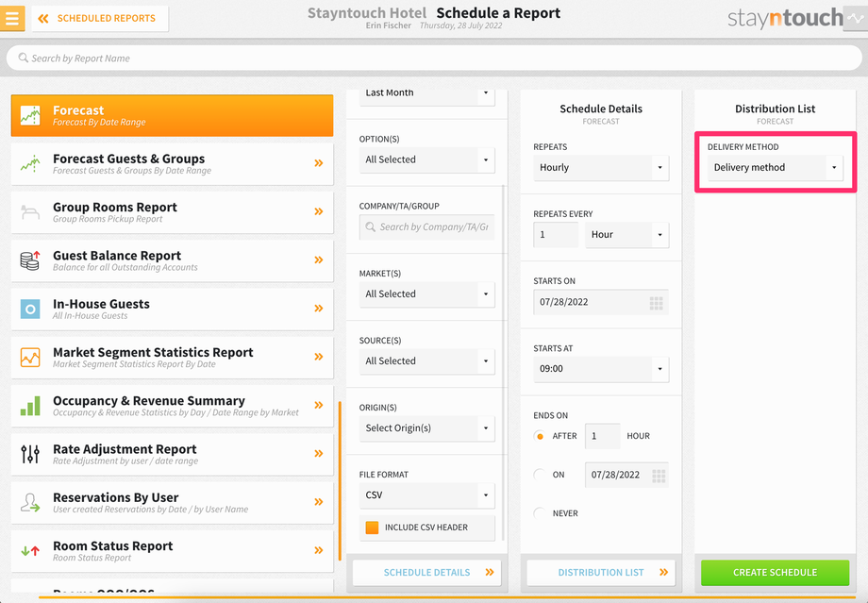Click the Market Segment Statistics chart icon
868x603 pixels.
(30, 357)
